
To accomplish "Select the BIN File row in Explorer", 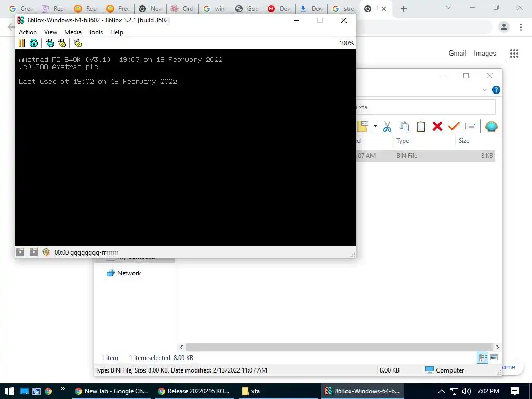I will 426,156.
